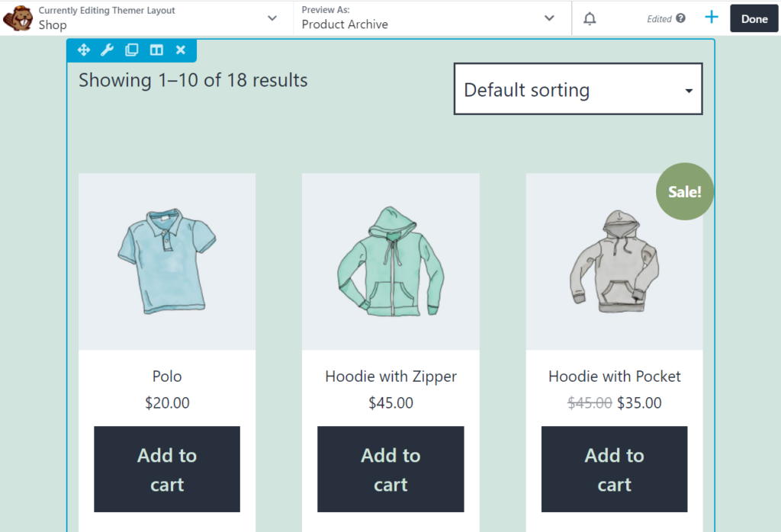Open module settings with the wrench icon
Image resolution: width=781 pixels, height=532 pixels.
pos(108,50)
